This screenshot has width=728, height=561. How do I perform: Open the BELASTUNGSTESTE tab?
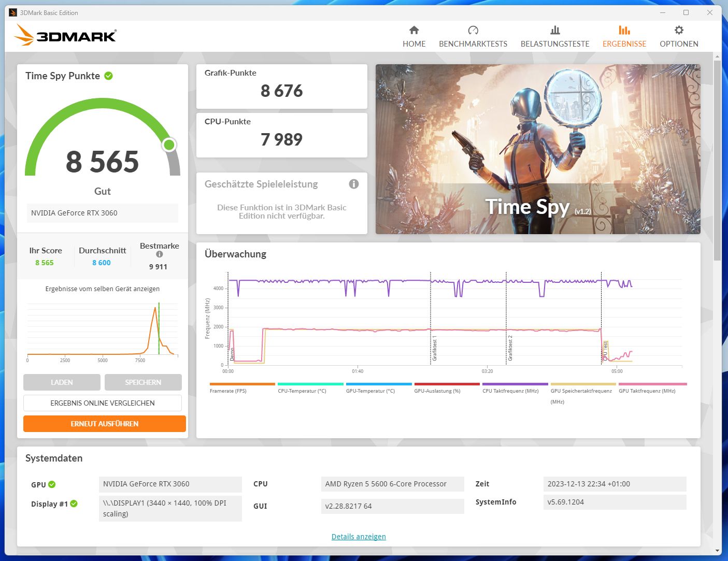(x=555, y=36)
